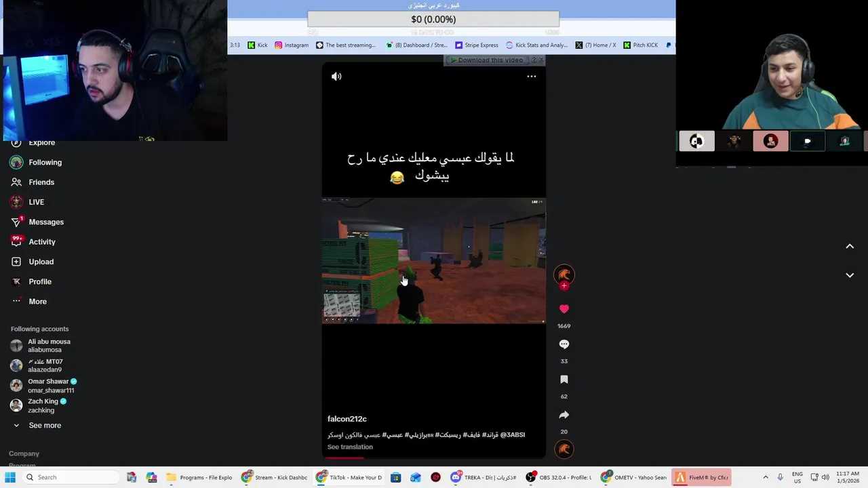Screen dimensions: 868x488
Task: Select the panda avatar participant thumbnail
Action: tap(696, 141)
